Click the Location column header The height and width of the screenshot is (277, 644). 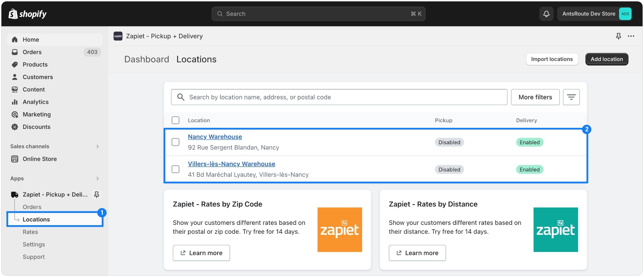point(199,120)
